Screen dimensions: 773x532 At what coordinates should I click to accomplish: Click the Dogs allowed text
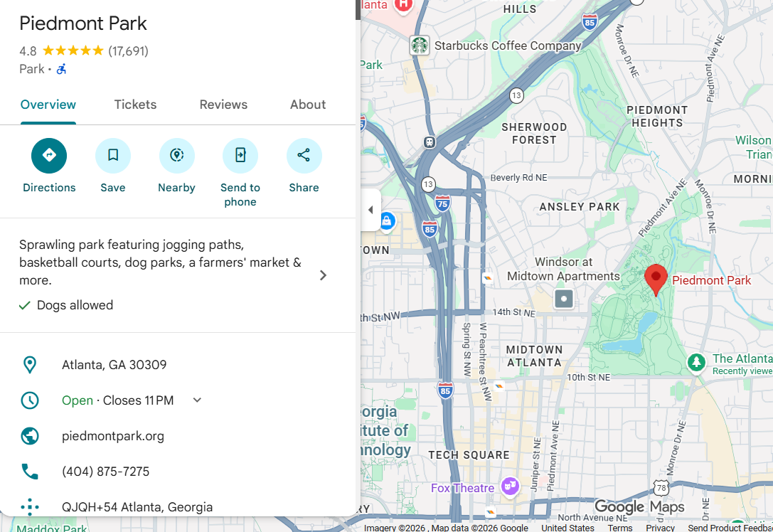pos(75,305)
